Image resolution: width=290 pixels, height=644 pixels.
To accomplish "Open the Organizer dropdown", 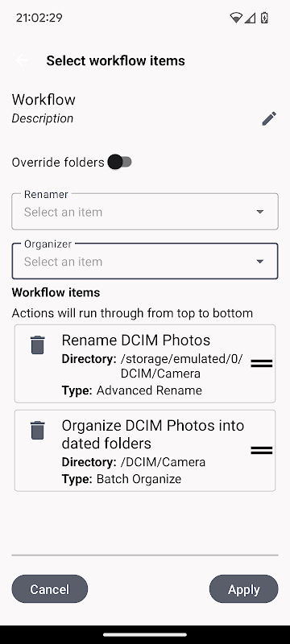I will point(145,261).
